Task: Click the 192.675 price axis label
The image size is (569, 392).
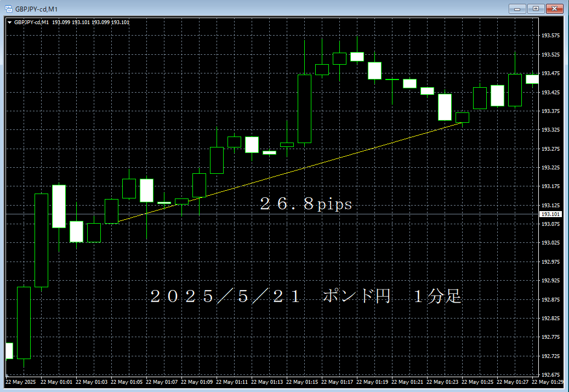Action: pos(550,374)
